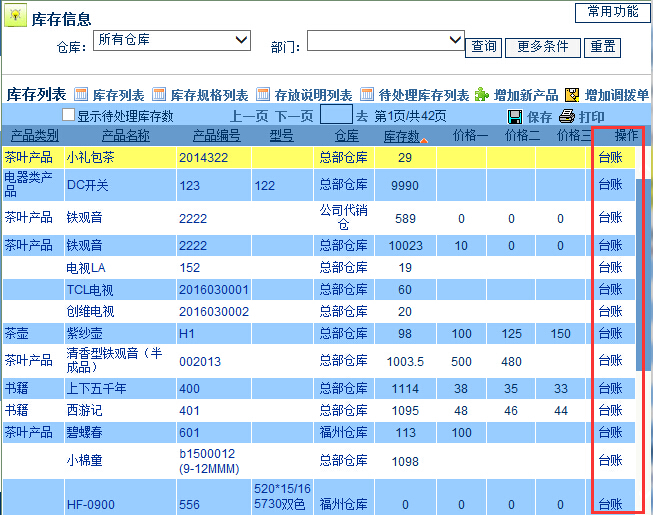Screen dimensions: 653x515
Task: Open 台账 for 上下五千年 row
Action: click(610, 388)
